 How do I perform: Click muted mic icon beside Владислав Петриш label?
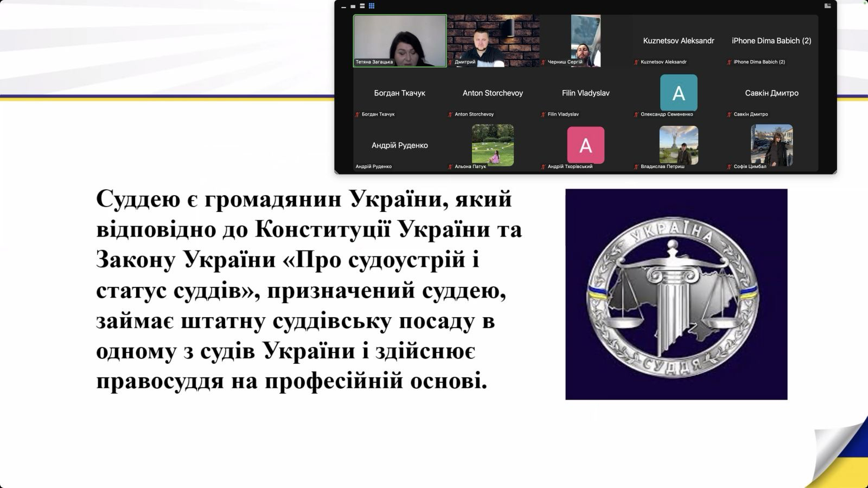click(x=636, y=167)
